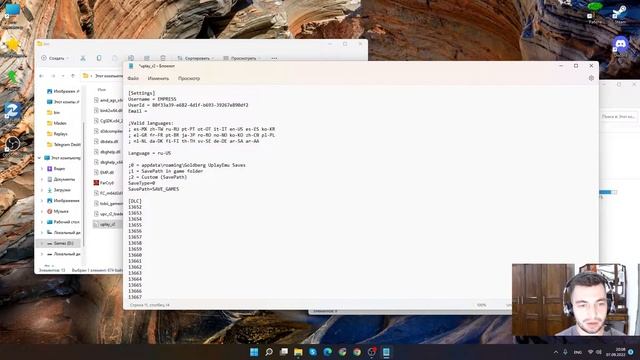Open the Просмотреть (View) dropdown
Screen dimensions: 640x360
242,58
